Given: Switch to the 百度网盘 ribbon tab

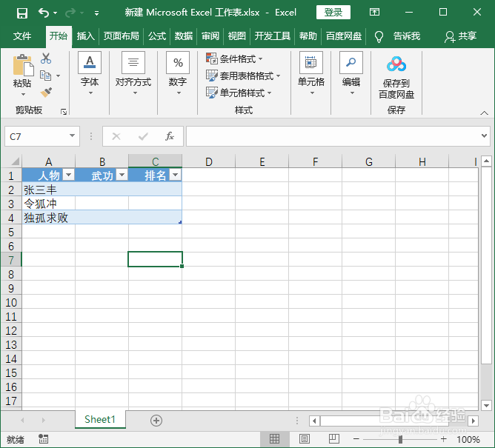Looking at the screenshot, I should tap(344, 36).
